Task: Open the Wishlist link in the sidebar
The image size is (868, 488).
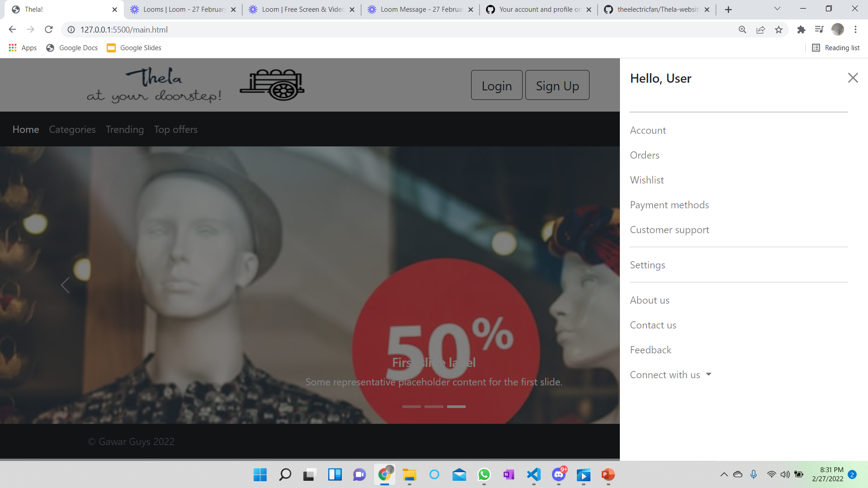Action: 646,180
